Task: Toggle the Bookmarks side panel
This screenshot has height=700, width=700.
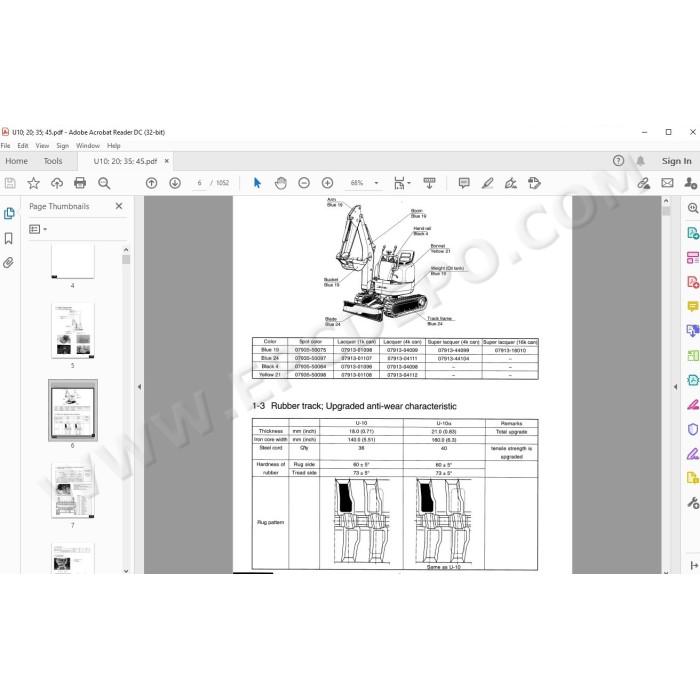Action: click(x=8, y=238)
